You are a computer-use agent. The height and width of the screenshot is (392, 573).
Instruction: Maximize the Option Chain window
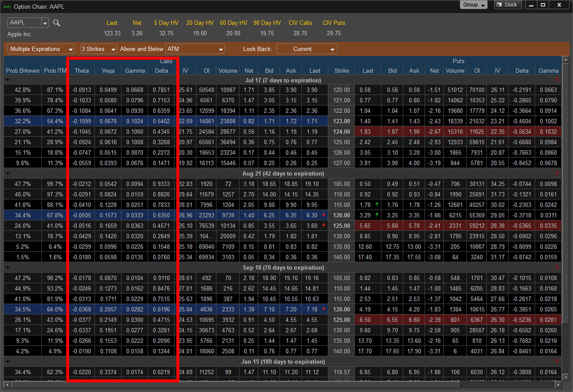(543, 5)
